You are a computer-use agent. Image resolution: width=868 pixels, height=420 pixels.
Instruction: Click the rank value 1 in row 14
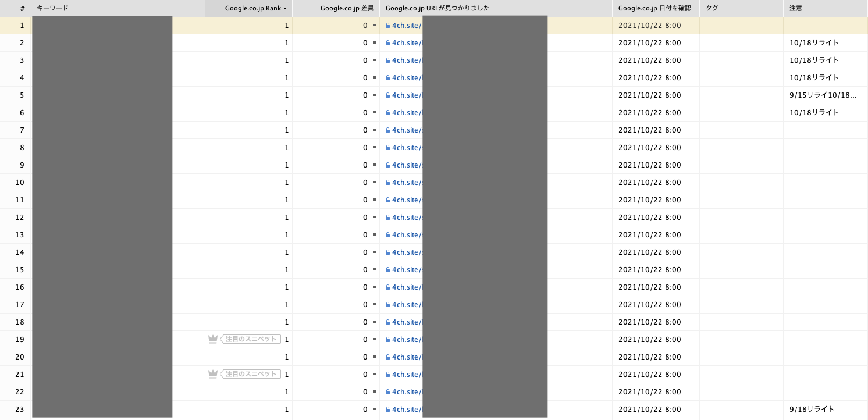click(x=286, y=252)
